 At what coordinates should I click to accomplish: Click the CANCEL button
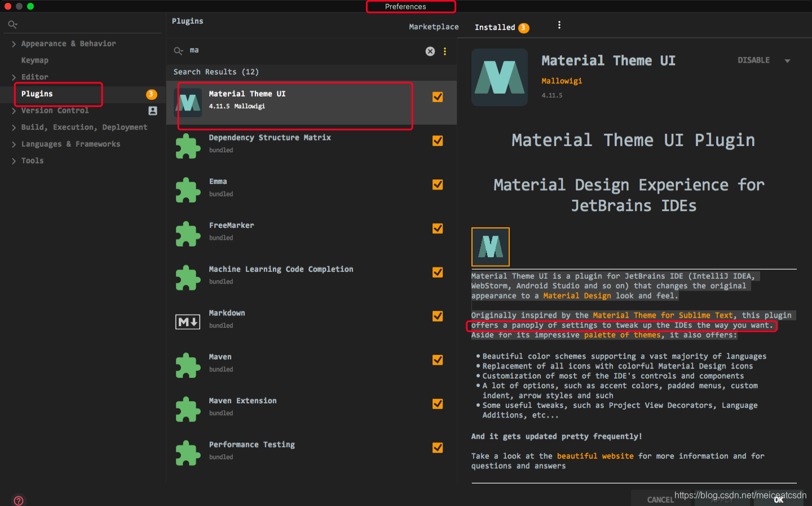click(660, 500)
